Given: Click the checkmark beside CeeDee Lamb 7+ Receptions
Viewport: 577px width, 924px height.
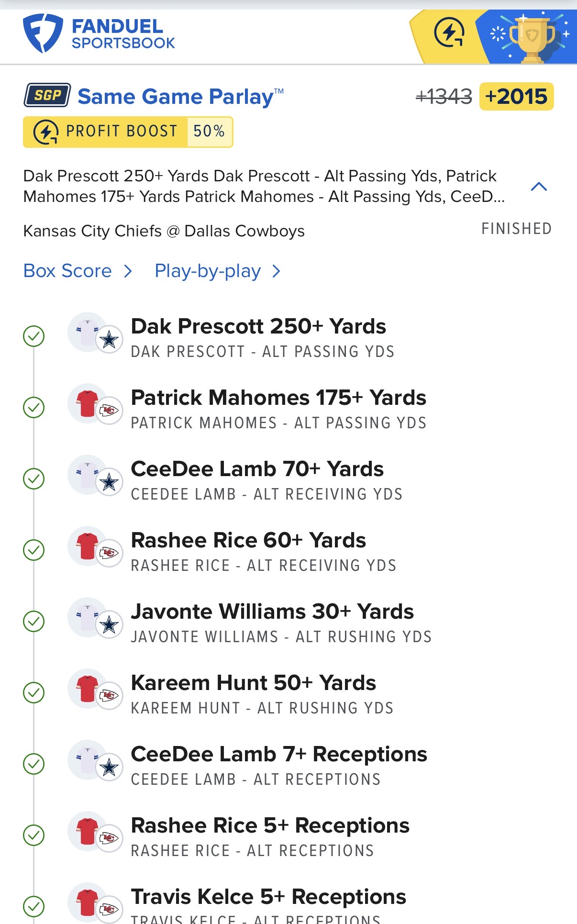Looking at the screenshot, I should [x=34, y=764].
